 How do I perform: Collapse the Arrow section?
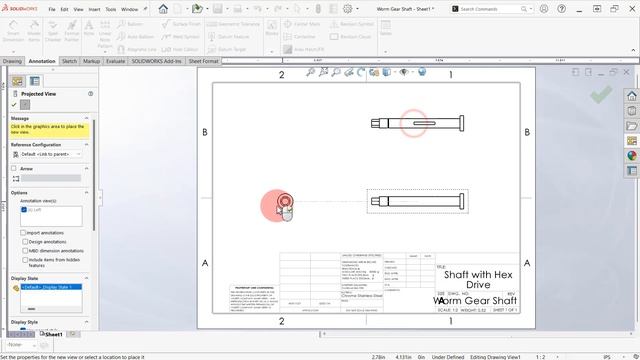[x=87, y=169]
